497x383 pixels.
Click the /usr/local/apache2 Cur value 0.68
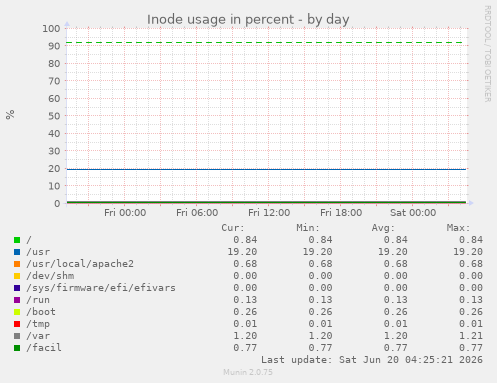coord(245,264)
